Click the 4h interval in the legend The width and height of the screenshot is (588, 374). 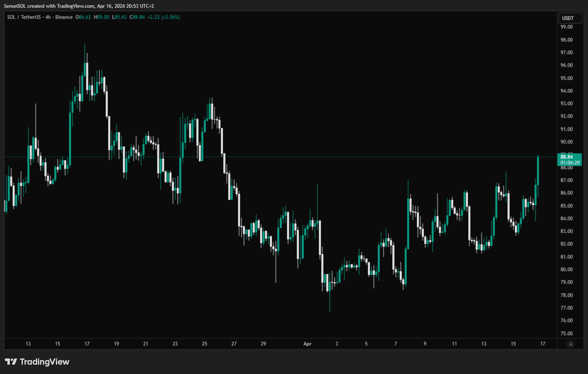(x=48, y=17)
